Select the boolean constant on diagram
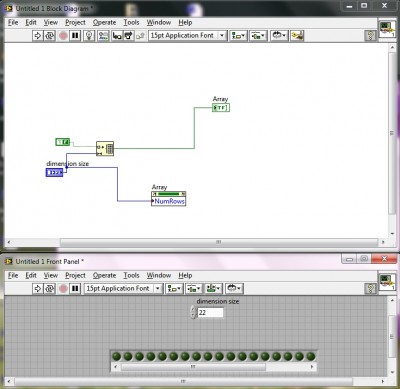 click(x=63, y=142)
